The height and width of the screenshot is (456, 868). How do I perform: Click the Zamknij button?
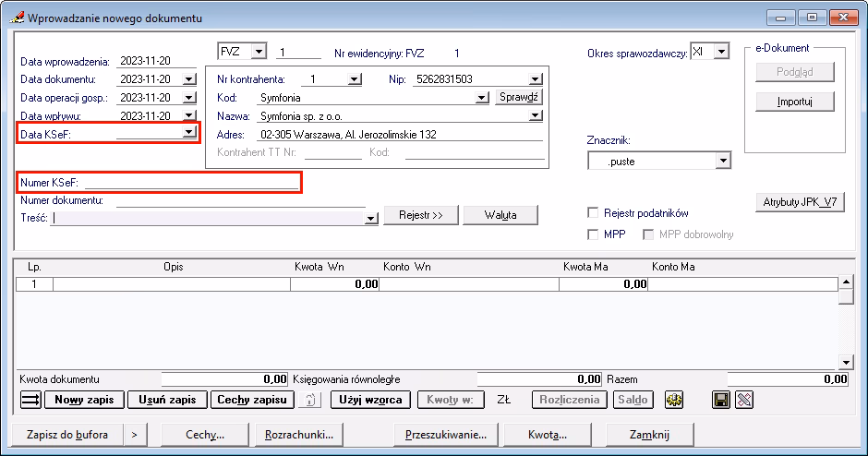[649, 435]
